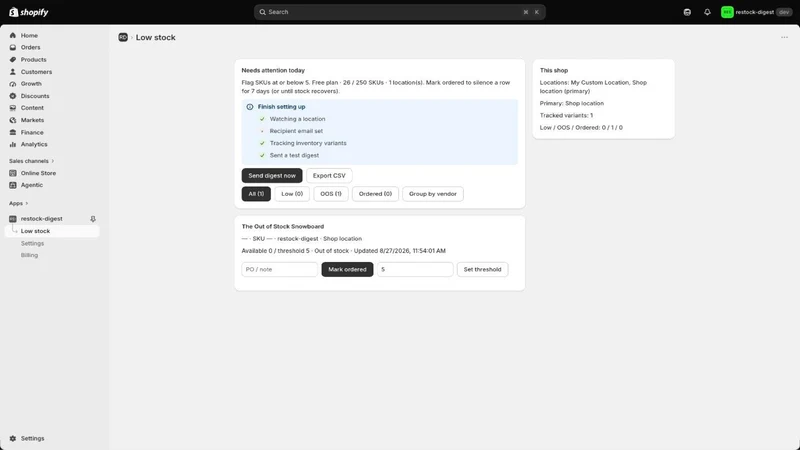This screenshot has width=800, height=450.
Task: Click the top Search bar
Action: (x=399, y=12)
